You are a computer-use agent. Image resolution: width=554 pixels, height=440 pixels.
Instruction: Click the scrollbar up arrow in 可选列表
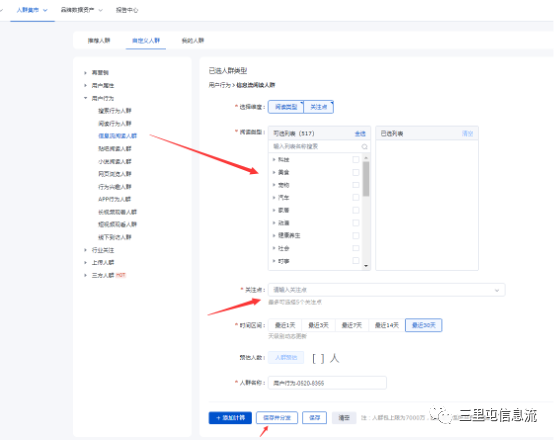coord(366,158)
